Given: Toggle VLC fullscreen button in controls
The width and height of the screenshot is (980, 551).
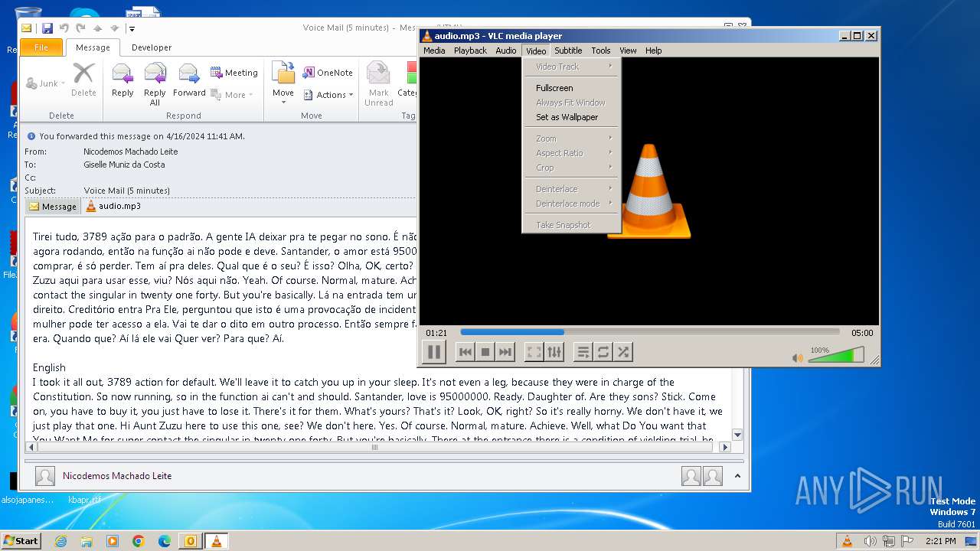Looking at the screenshot, I should click(x=534, y=352).
